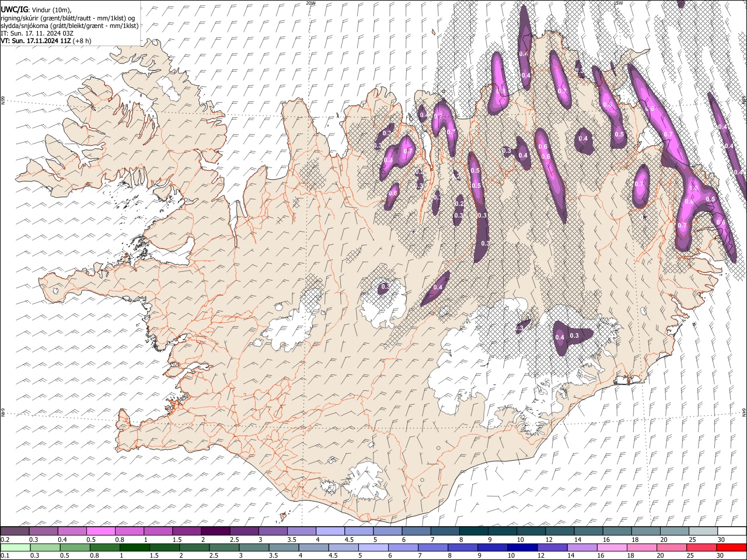Click the 15W longitude label
The image size is (747, 560).
tap(618, 3)
